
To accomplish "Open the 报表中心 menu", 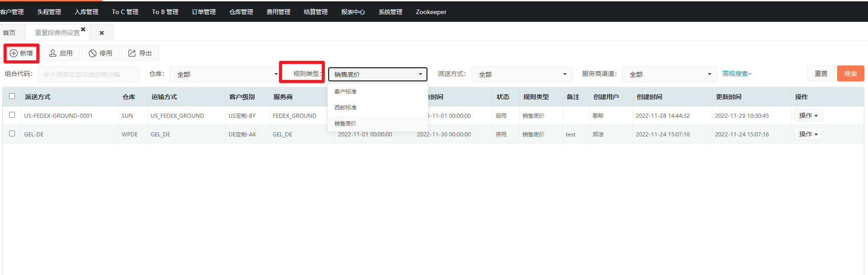I will tap(353, 12).
